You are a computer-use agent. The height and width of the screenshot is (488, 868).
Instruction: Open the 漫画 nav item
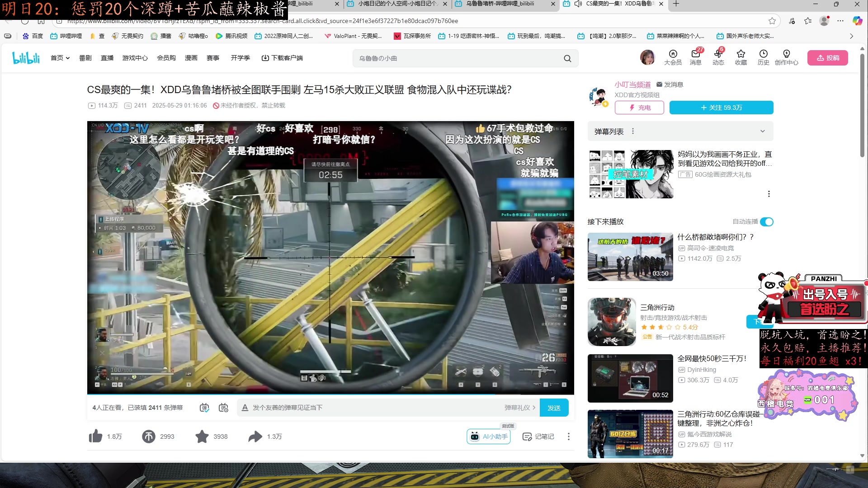pos(191,58)
